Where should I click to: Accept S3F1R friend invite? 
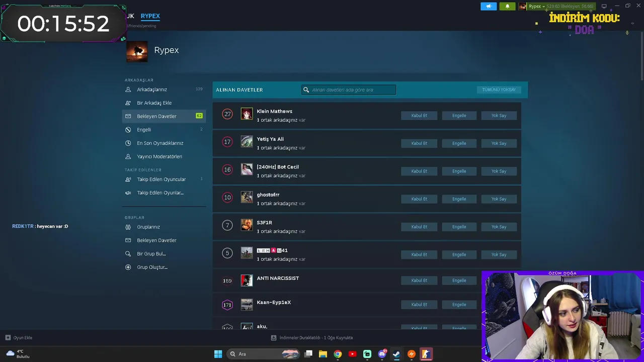pyautogui.click(x=419, y=227)
